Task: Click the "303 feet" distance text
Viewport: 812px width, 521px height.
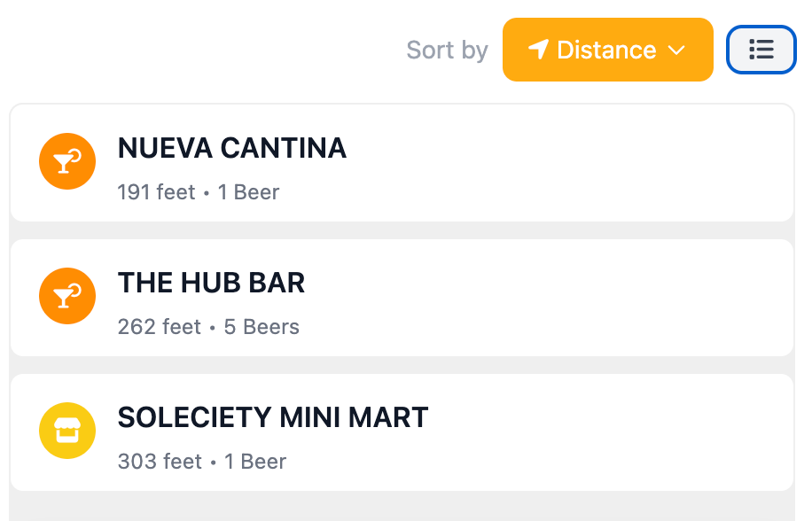Action: 160,462
